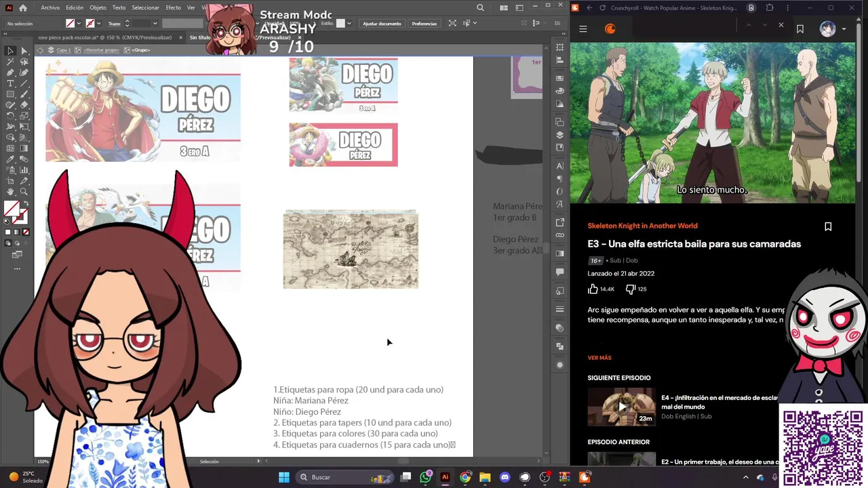868x488 pixels.
Task: Select the Rotate tool
Action: tap(10, 116)
